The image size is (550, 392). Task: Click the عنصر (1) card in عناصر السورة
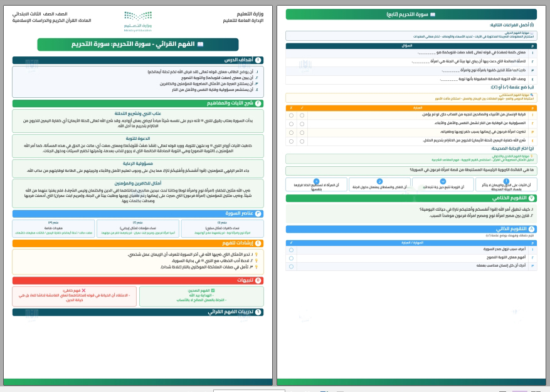[223, 228]
